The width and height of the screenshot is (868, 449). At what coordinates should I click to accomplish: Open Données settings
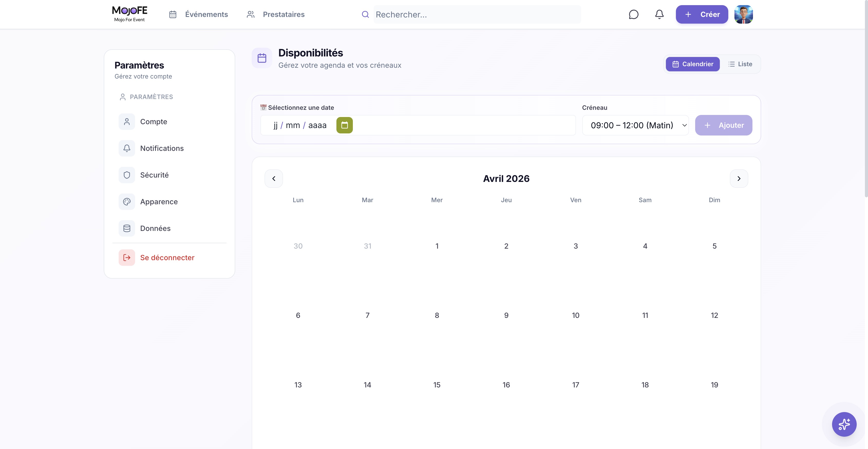[x=169, y=228]
